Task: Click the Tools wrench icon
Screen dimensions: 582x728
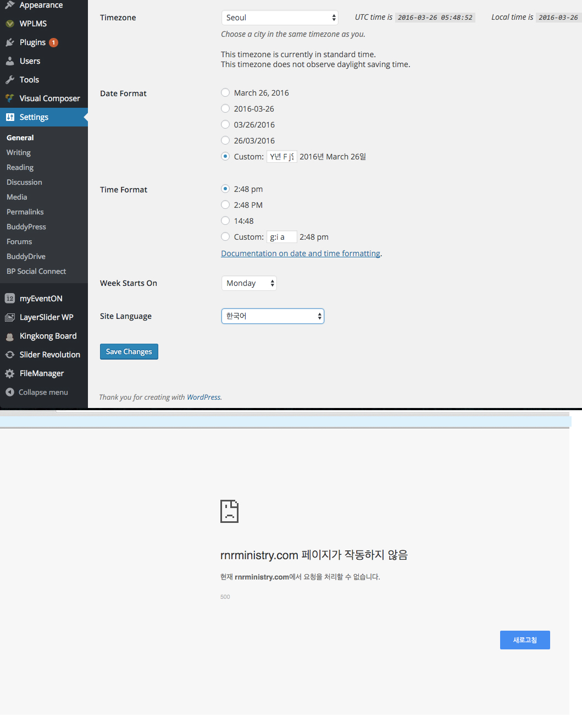Action: click(10, 80)
